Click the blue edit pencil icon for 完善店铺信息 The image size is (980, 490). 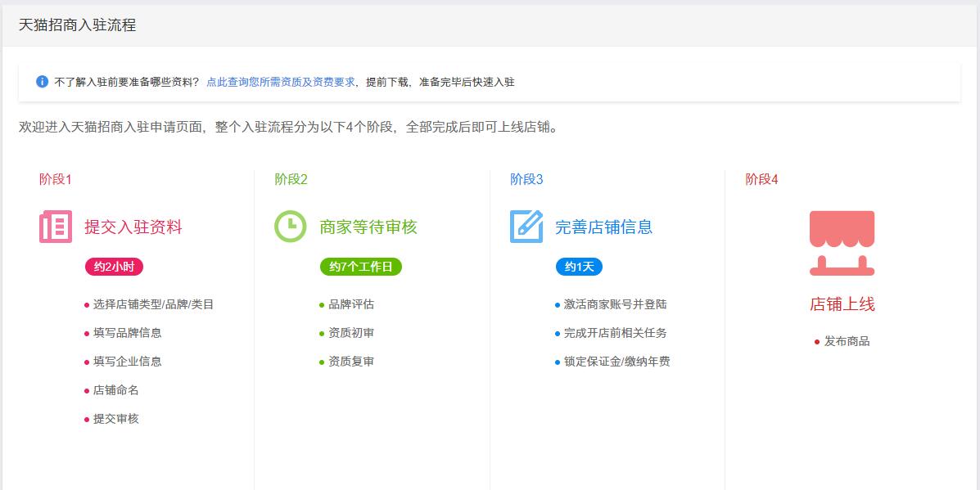pos(526,227)
